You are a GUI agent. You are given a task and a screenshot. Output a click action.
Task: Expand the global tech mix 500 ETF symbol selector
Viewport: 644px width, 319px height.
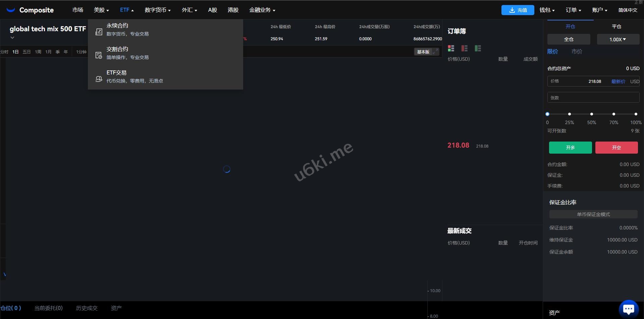tap(12, 37)
